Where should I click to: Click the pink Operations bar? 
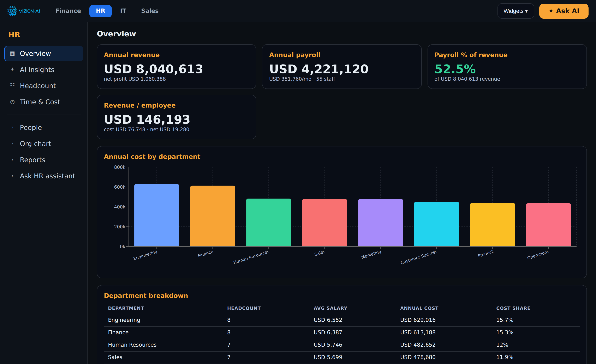(x=548, y=225)
